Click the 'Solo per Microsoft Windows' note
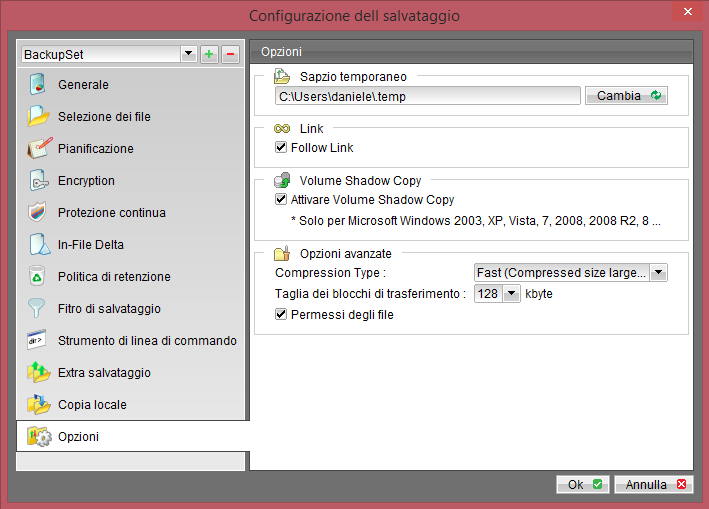Viewport: 709px width, 509px height. point(476,221)
